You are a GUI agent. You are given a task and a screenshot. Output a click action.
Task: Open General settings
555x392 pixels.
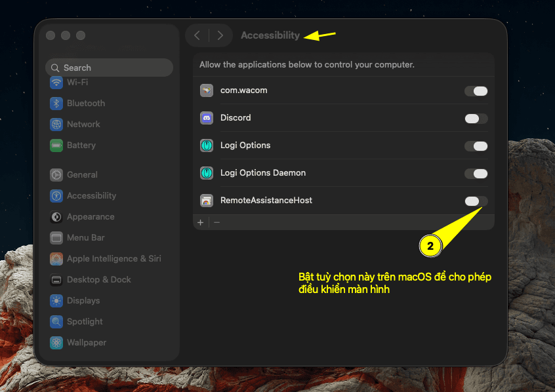click(82, 174)
